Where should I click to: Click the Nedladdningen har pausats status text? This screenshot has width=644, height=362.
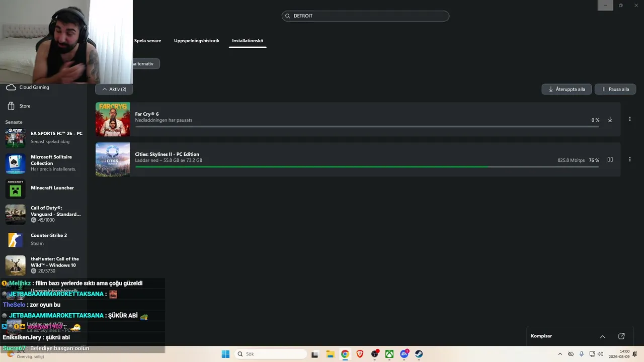tap(164, 120)
